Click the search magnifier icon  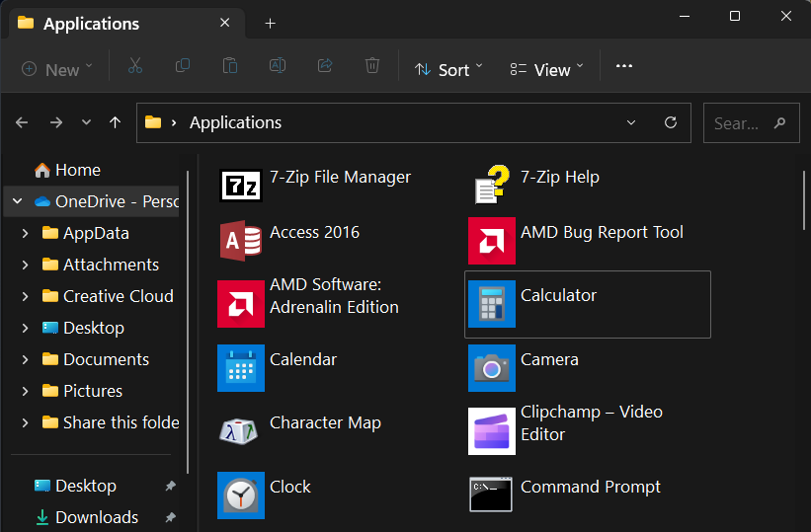pos(780,123)
